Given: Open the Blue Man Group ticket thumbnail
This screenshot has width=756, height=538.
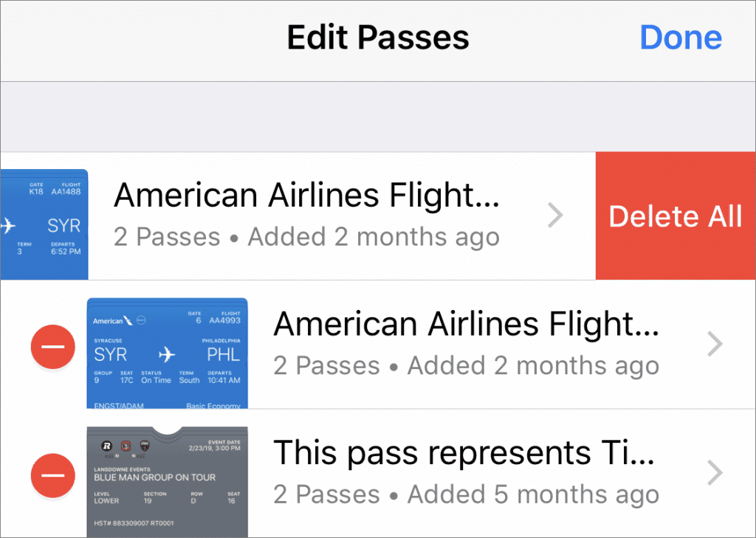Looking at the screenshot, I should (167, 481).
